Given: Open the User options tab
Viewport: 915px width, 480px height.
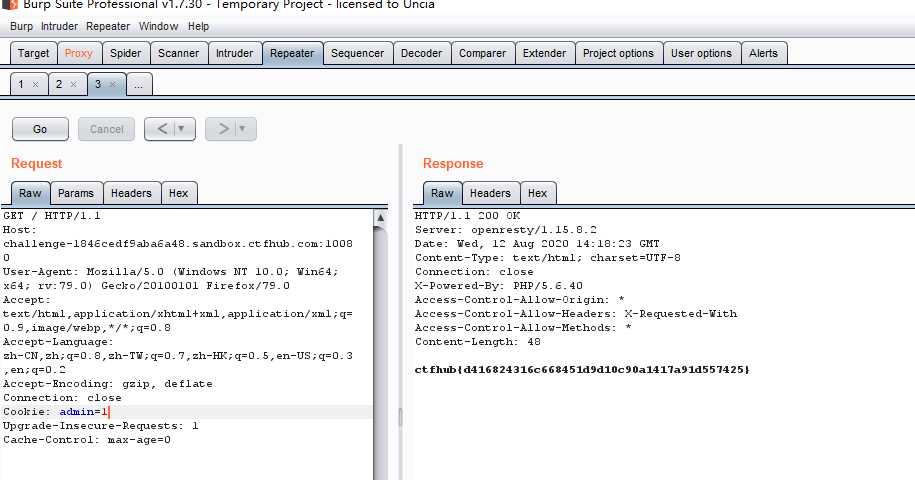Looking at the screenshot, I should coord(701,53).
